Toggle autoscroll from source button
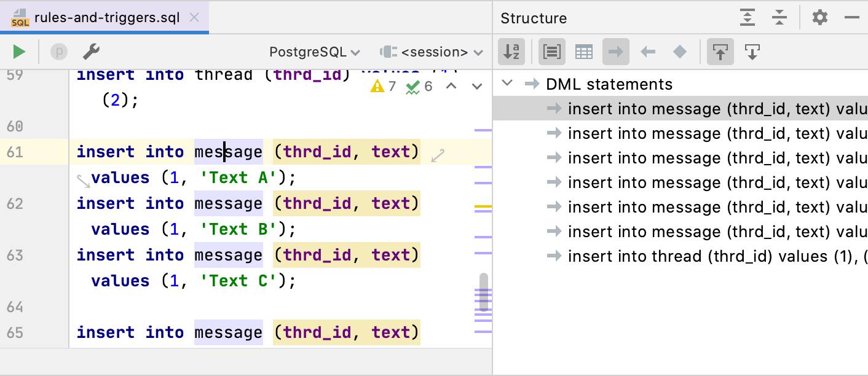Viewport: 868px width, 376px height. click(x=752, y=53)
